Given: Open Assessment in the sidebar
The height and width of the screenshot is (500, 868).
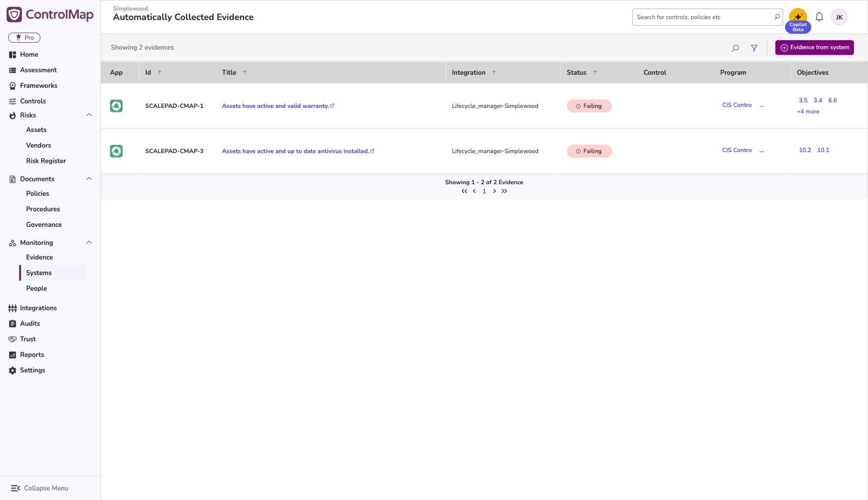Looking at the screenshot, I should [38, 70].
